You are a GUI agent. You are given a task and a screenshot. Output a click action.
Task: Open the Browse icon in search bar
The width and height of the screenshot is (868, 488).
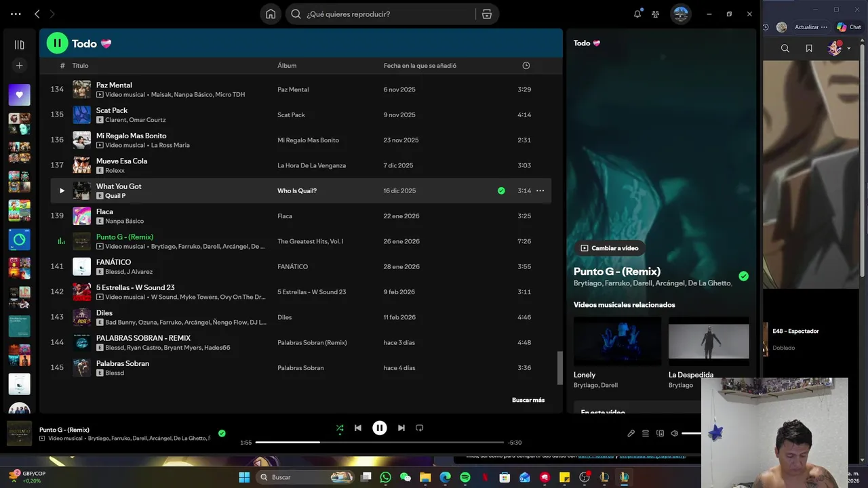tap(487, 14)
